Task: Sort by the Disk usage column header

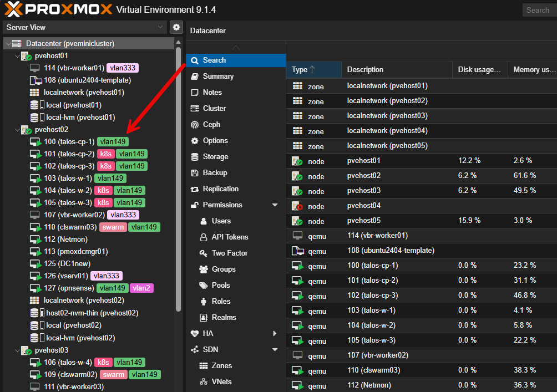Action: click(x=480, y=70)
